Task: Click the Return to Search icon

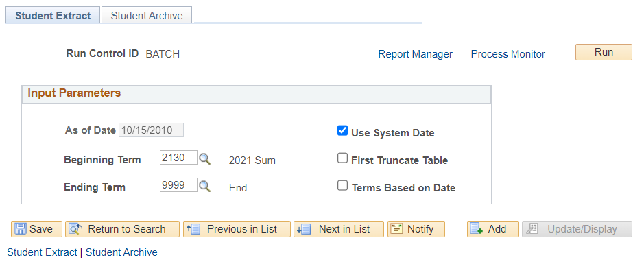Action: [75, 229]
